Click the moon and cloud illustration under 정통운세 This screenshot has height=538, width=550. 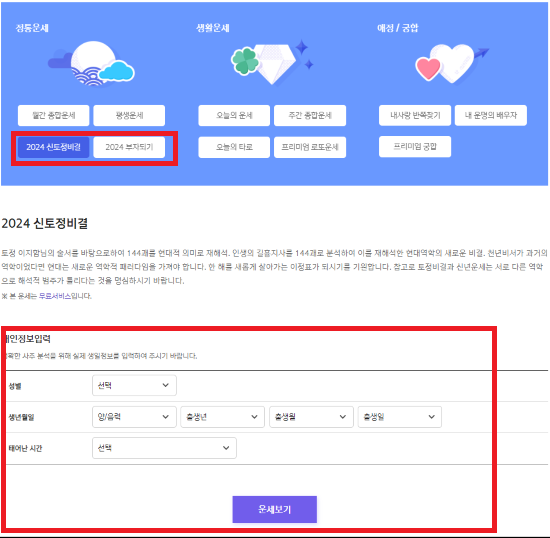point(91,64)
